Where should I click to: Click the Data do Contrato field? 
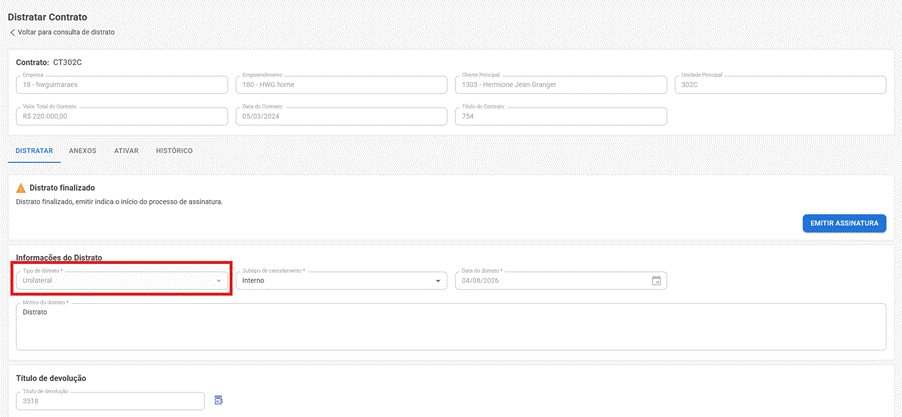point(341,116)
